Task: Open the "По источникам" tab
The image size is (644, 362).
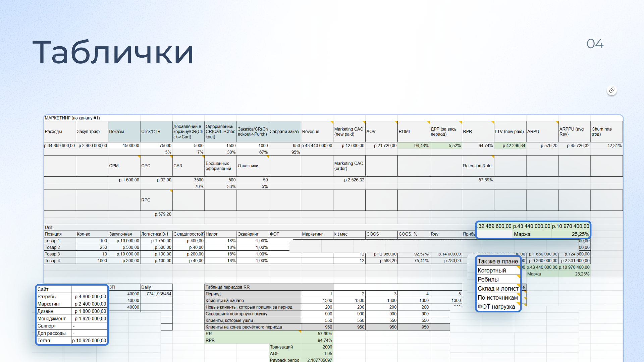Action: [x=498, y=298]
